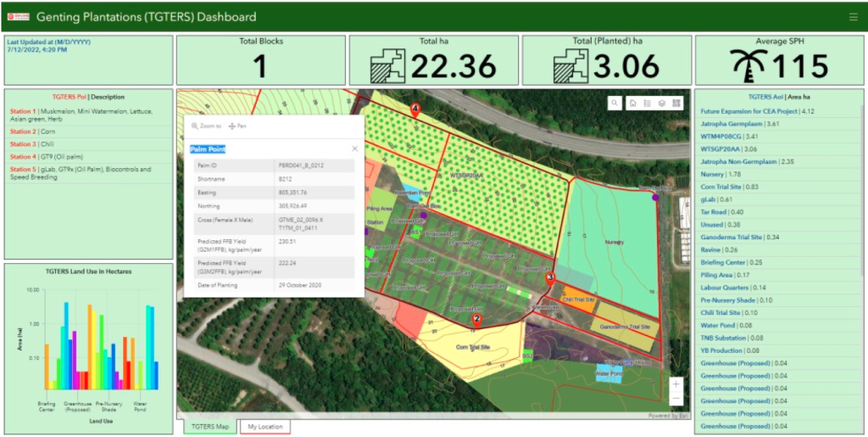The image size is (868, 437).
Task: Select YB Production area row
Action: [x=779, y=350]
